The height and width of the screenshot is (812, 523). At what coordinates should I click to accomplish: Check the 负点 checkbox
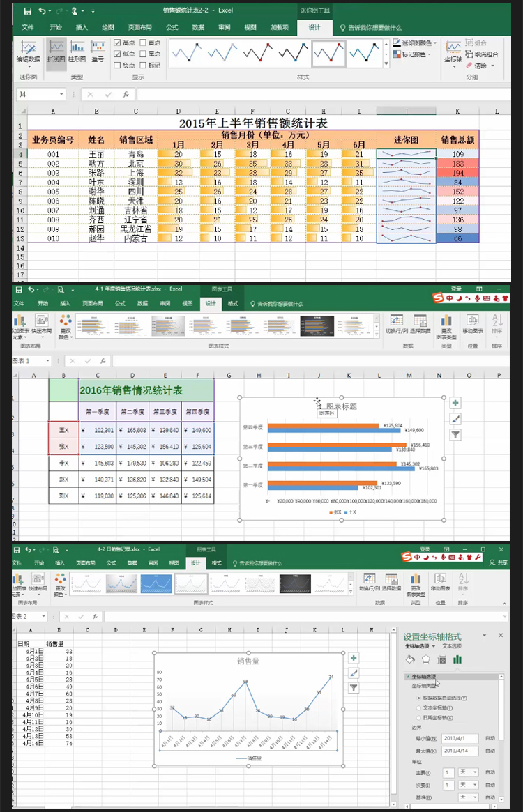[x=118, y=66]
